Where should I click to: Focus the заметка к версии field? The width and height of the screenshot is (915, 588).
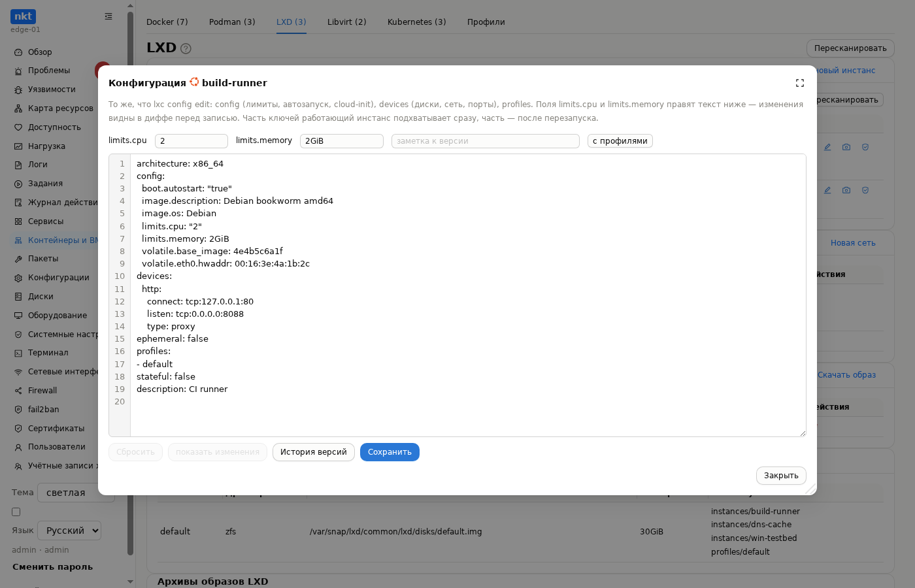[x=486, y=141]
